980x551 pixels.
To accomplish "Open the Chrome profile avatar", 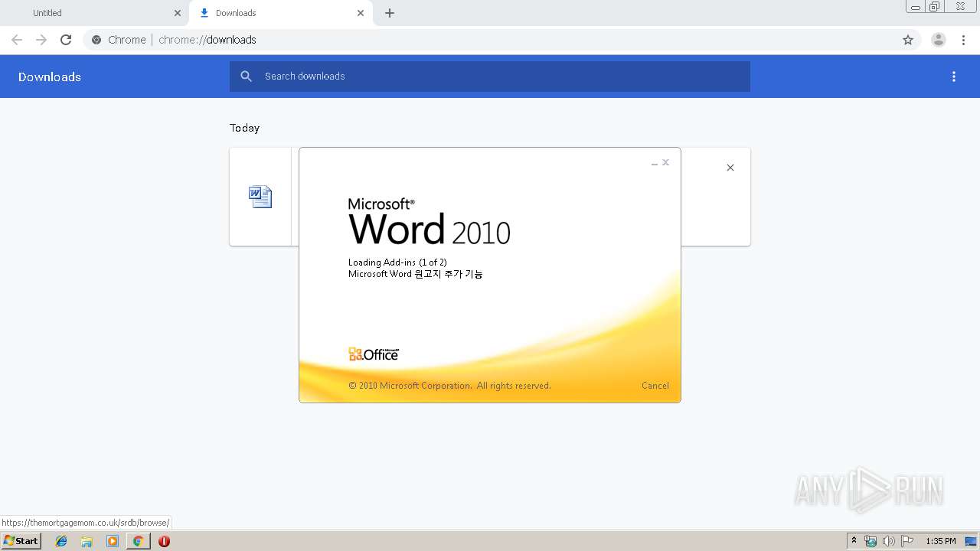I will click(939, 40).
